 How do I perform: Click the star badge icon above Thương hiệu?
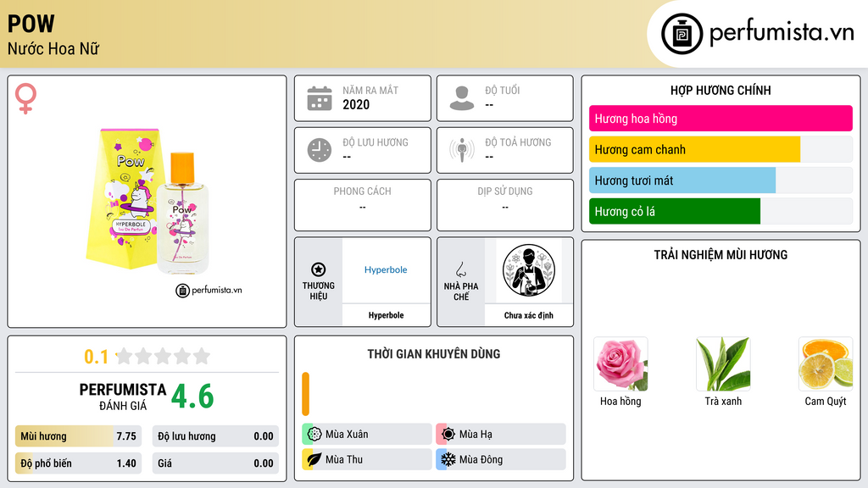319,269
